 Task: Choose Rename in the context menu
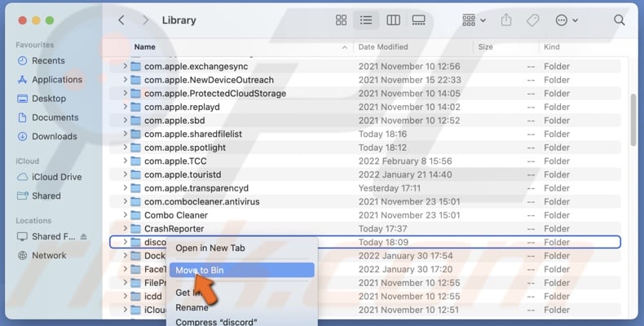pos(192,307)
